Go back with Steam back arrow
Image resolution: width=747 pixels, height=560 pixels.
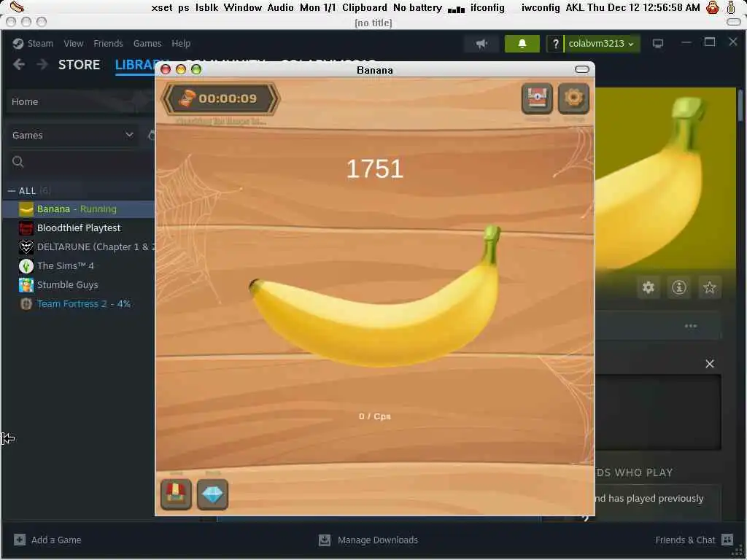point(19,64)
